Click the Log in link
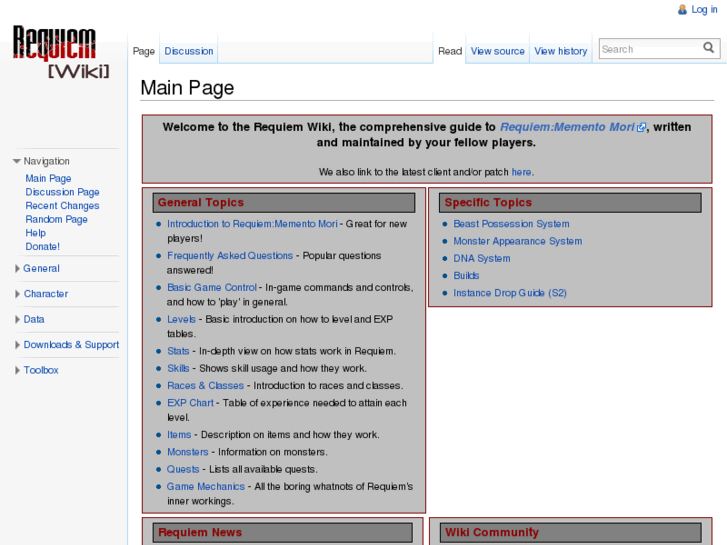 pyautogui.click(x=704, y=10)
